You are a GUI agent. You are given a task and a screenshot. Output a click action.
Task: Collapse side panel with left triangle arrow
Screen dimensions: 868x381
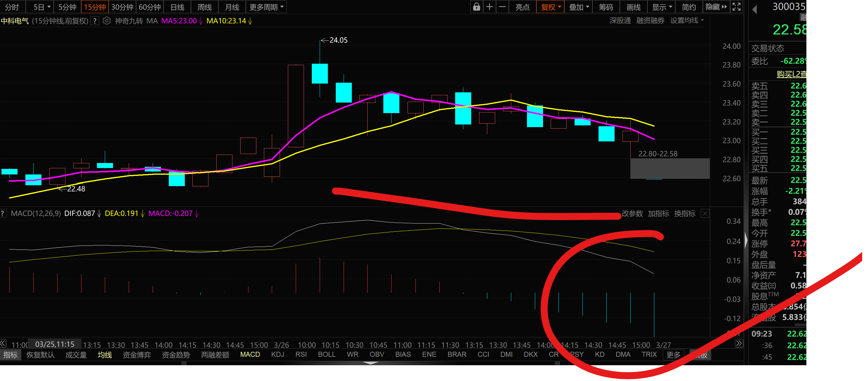click(x=755, y=9)
